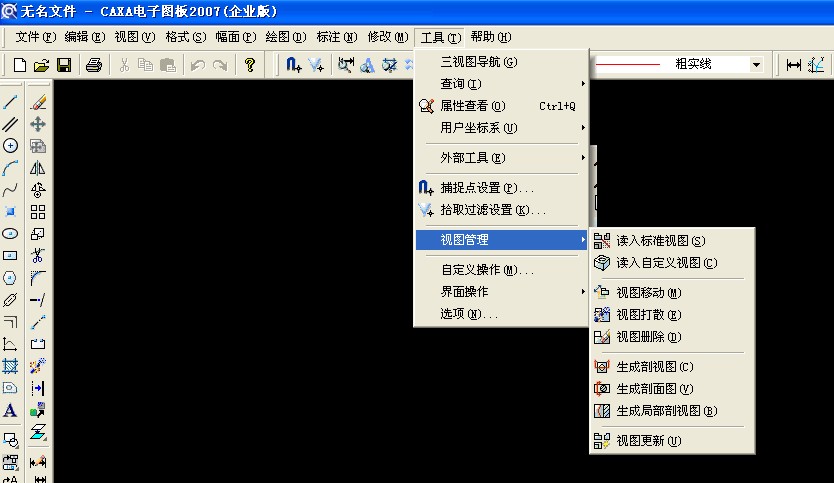Select the Line drawing tool
Viewport: 834px width, 483px height.
point(10,102)
